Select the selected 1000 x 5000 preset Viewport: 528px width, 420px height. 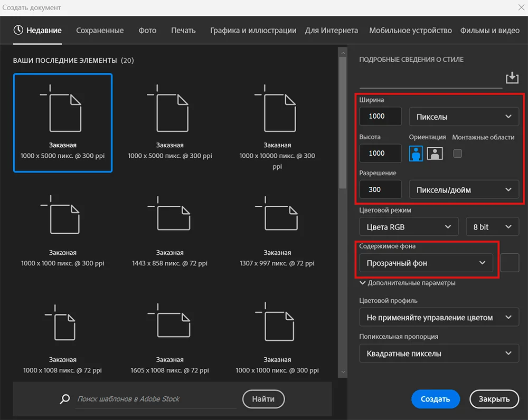[x=63, y=123]
